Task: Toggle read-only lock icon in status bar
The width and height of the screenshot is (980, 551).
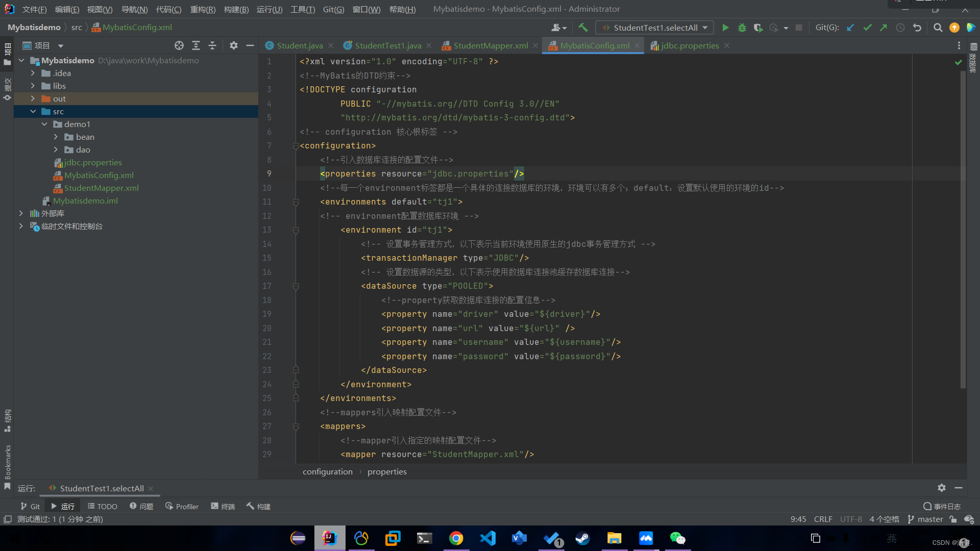Action: 953,519
